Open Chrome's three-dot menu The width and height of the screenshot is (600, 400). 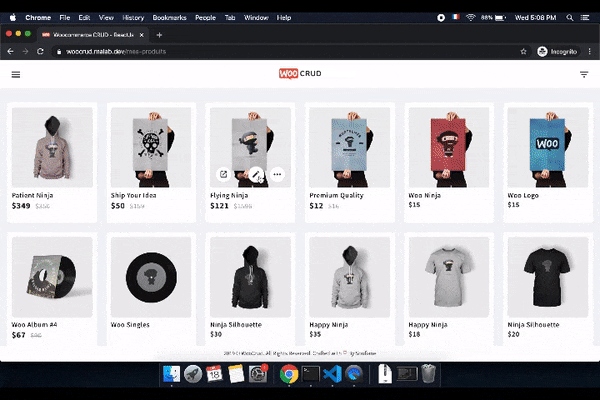[590, 51]
